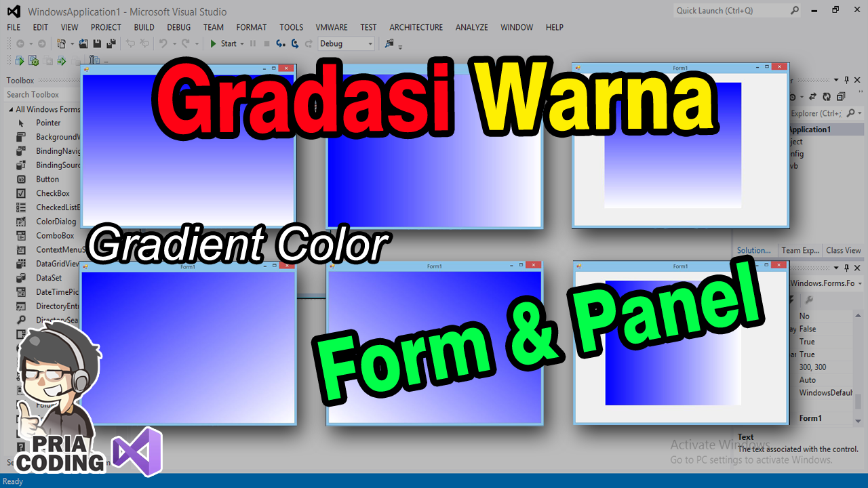
Task: Click the Undo icon in the toolbar
Action: [163, 43]
